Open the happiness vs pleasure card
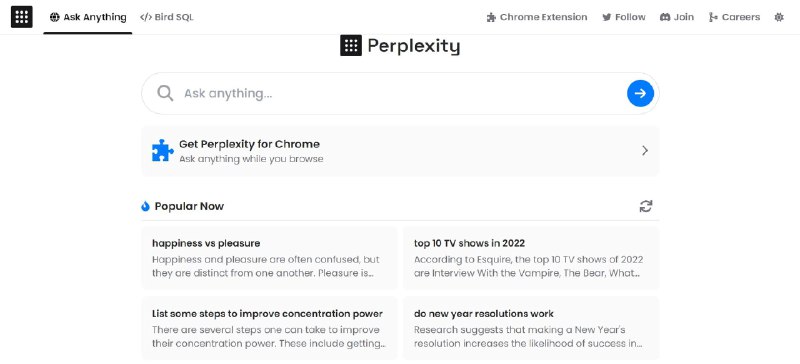The width and height of the screenshot is (800, 364). 269,258
